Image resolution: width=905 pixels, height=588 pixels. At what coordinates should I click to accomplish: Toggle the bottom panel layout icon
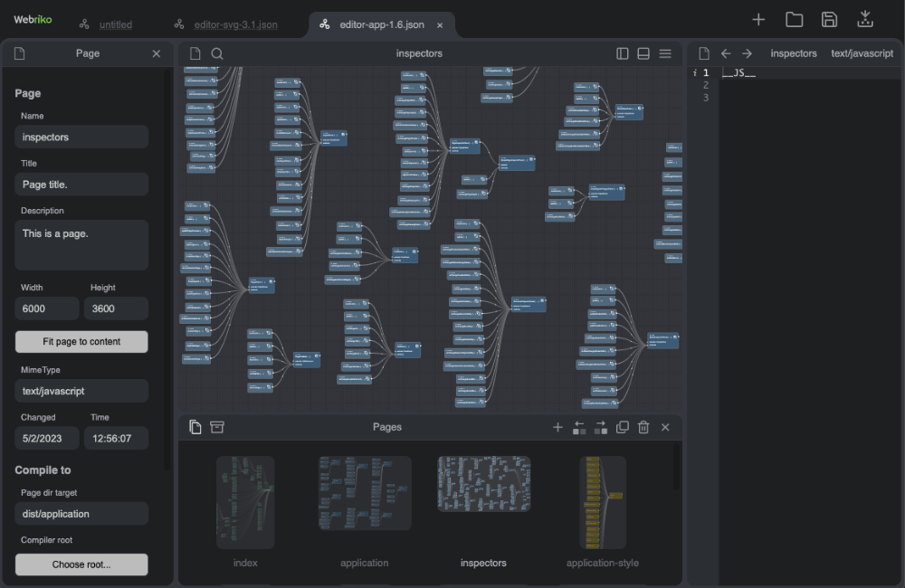(643, 53)
